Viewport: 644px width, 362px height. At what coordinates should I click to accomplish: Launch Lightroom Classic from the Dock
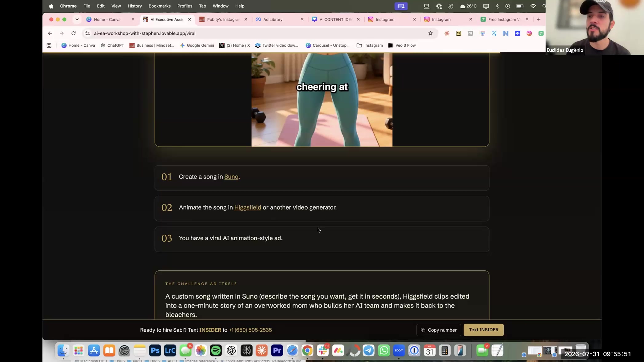pos(170,351)
